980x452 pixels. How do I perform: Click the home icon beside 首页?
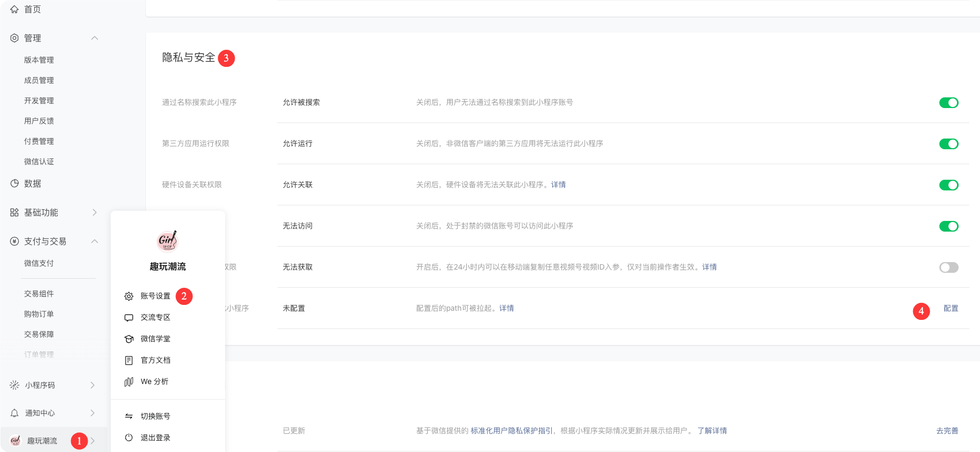(14, 9)
